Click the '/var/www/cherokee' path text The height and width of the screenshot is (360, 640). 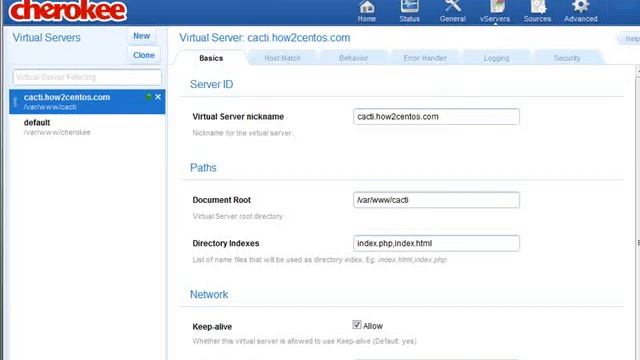point(57,132)
